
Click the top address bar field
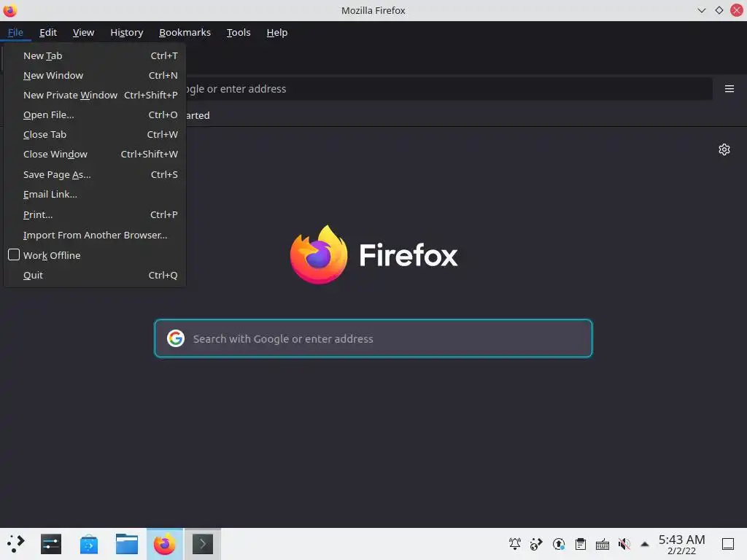tap(448, 89)
